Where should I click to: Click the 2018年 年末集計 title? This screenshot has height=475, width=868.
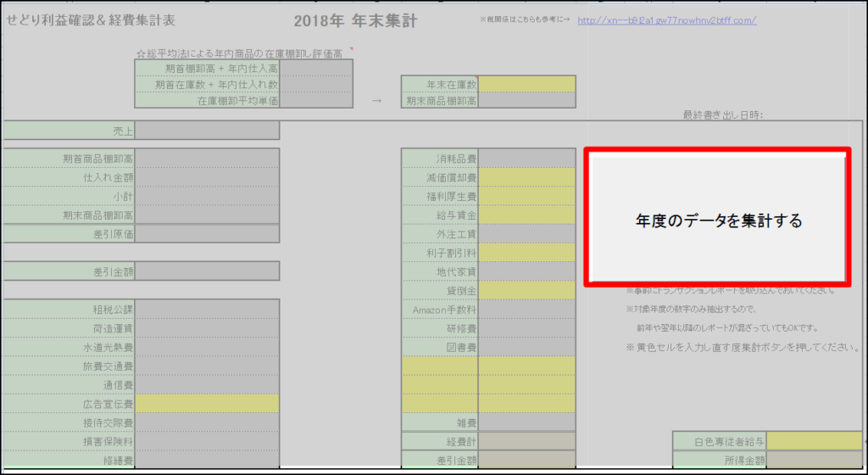pos(355,21)
